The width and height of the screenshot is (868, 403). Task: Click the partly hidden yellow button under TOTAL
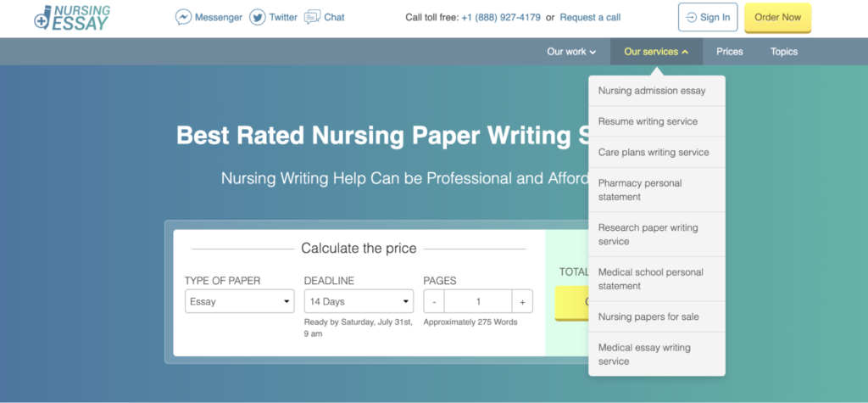pyautogui.click(x=572, y=303)
